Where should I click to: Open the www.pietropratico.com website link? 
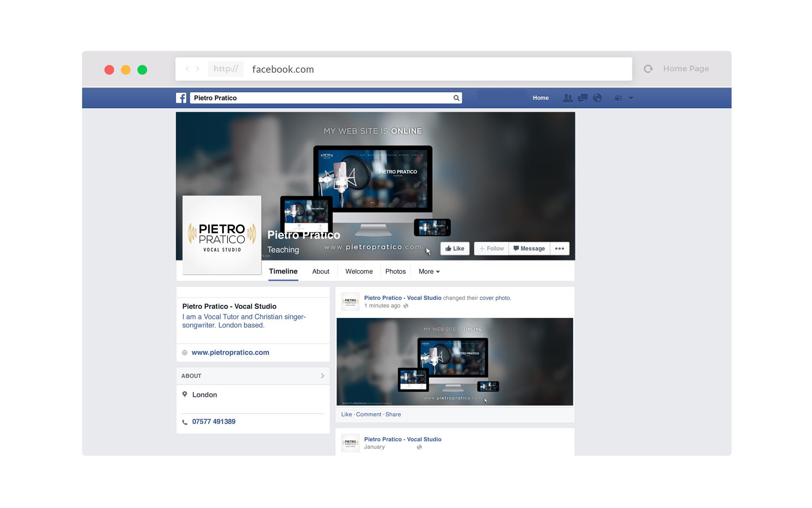(230, 352)
